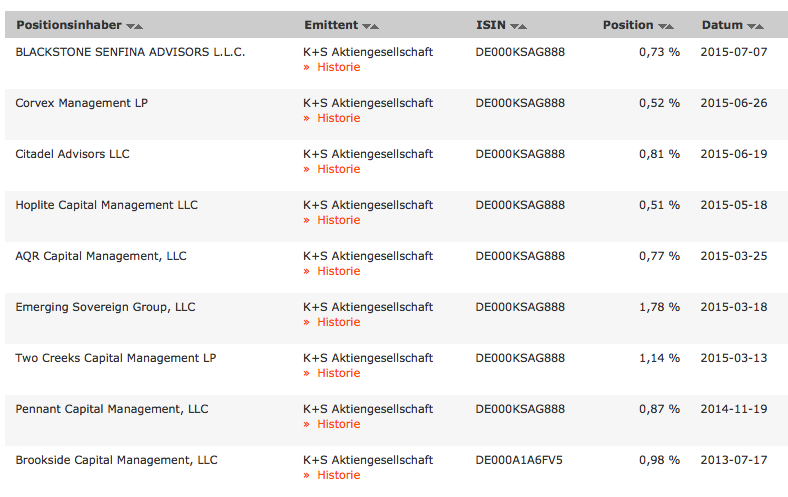Screen dimensions: 788x497
Task: Click the down sort arrow beside Positionsinhaber
Action: [x=130, y=26]
